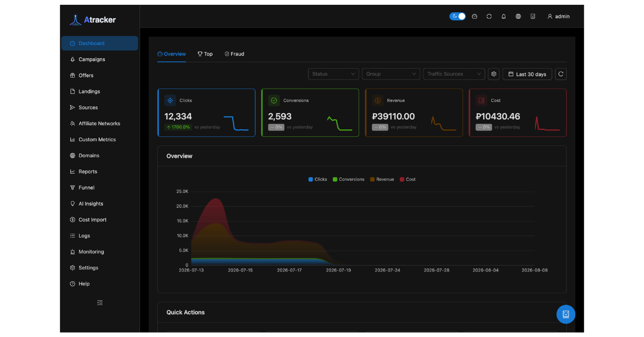Open the admin user menu
Viewport: 644px width, 337px height.
pos(558,17)
